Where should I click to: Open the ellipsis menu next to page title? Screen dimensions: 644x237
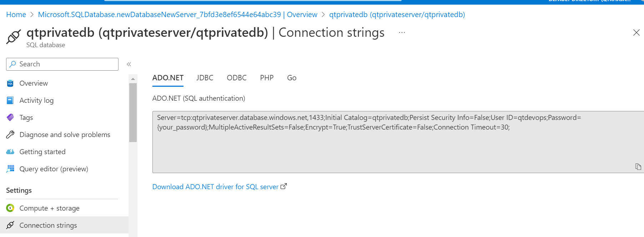coord(402,32)
